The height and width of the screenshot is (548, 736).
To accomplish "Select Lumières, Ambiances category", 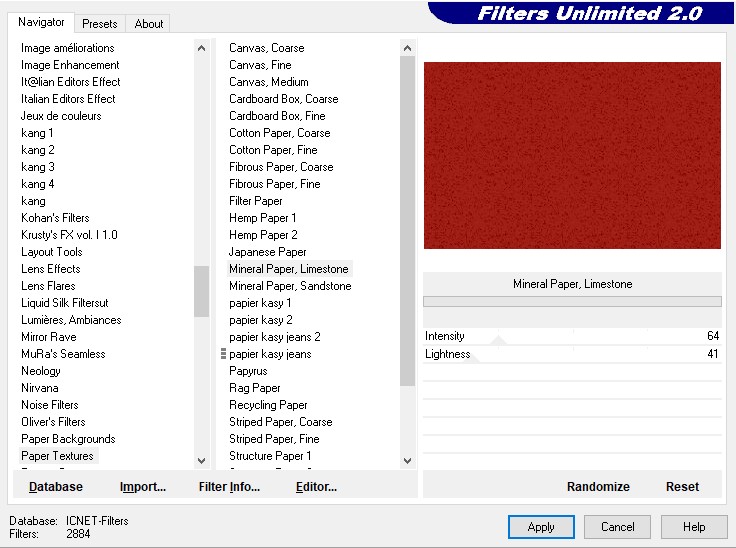I will point(71,319).
